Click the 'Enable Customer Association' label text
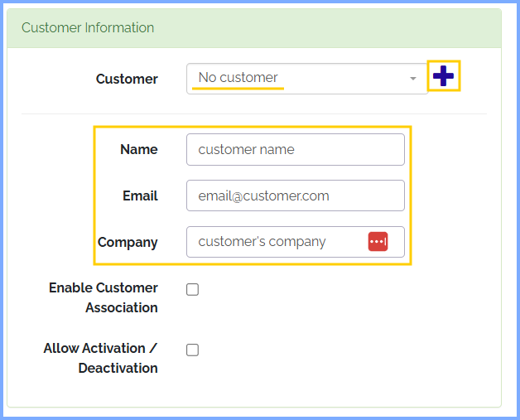 click(104, 297)
